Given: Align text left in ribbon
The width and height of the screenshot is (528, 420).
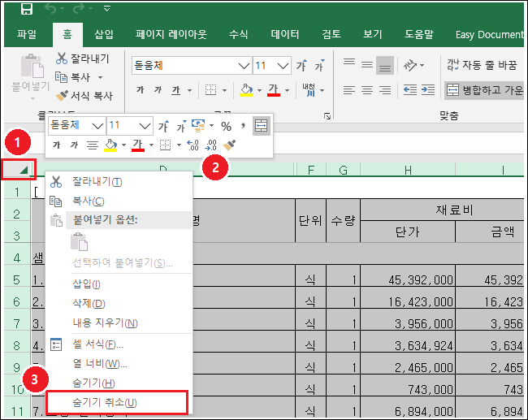Looking at the screenshot, I should click(349, 90).
